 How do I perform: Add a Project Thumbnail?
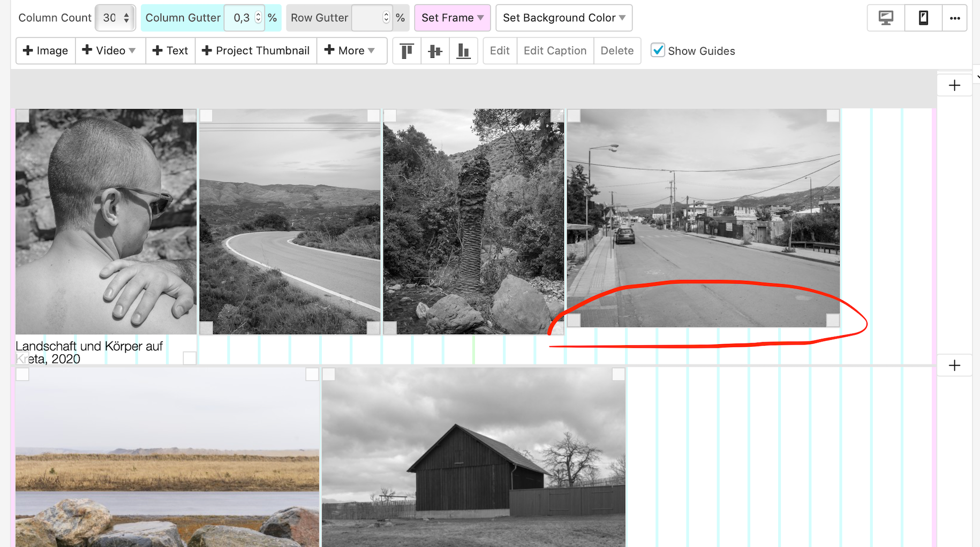tap(256, 51)
